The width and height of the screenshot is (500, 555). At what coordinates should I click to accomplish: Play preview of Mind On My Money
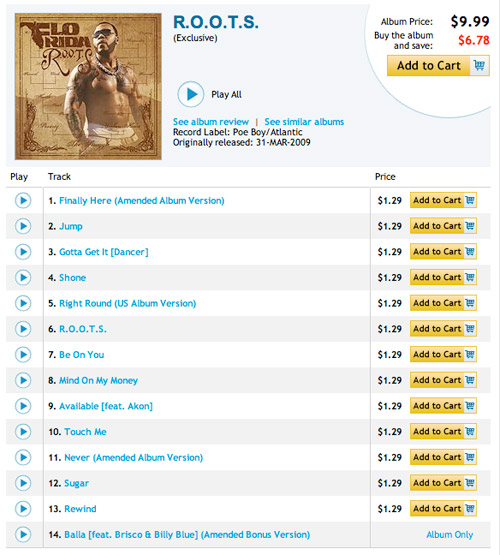(23, 381)
